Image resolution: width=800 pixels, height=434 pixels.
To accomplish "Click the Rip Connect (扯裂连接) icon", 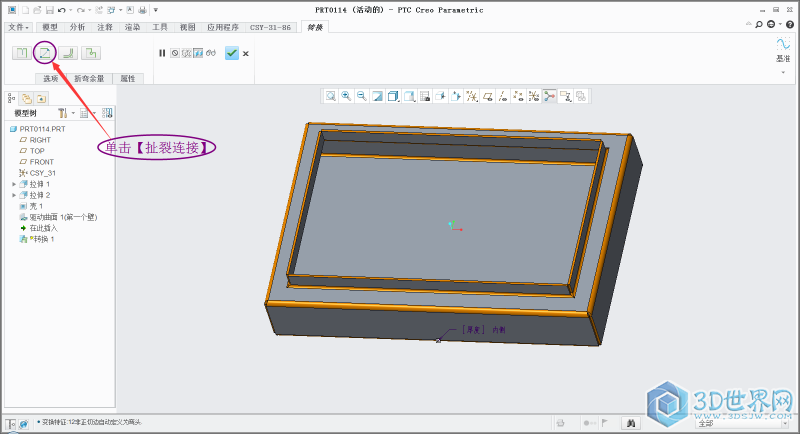I will click(x=45, y=53).
